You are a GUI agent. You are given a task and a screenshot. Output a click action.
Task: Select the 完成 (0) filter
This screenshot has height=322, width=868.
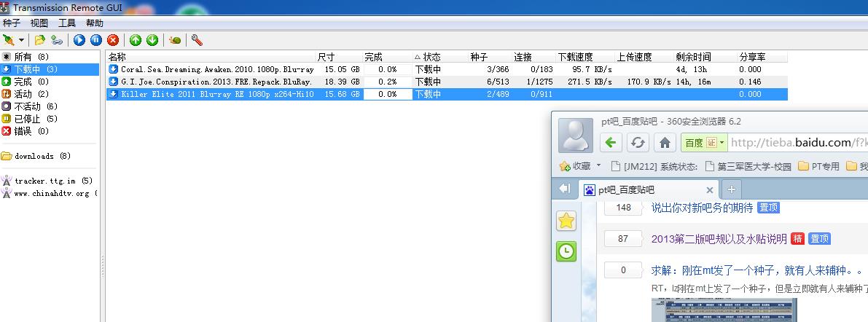(x=50, y=82)
